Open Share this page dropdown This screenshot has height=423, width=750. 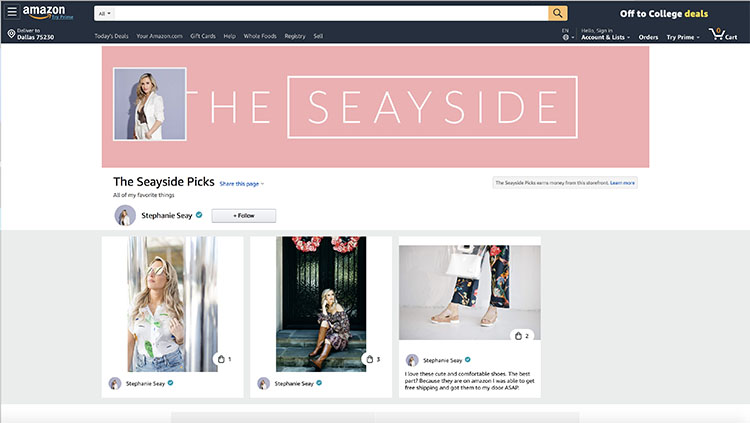[x=242, y=184]
